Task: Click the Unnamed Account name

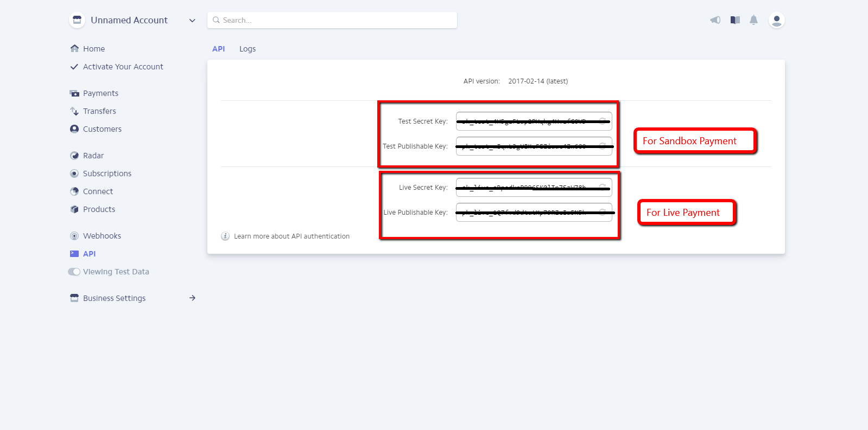Action: click(x=129, y=20)
